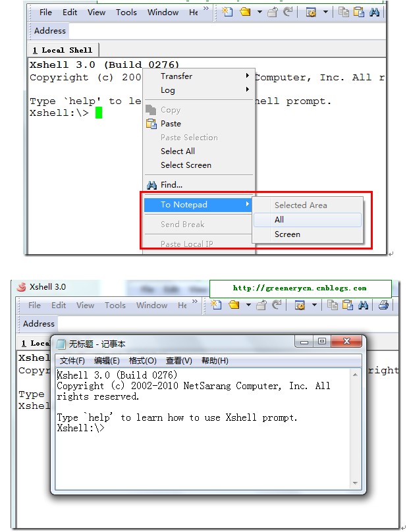Screen dimensions: 409x532
Task: Open Window menu in lower Xshell window
Action: (151, 306)
